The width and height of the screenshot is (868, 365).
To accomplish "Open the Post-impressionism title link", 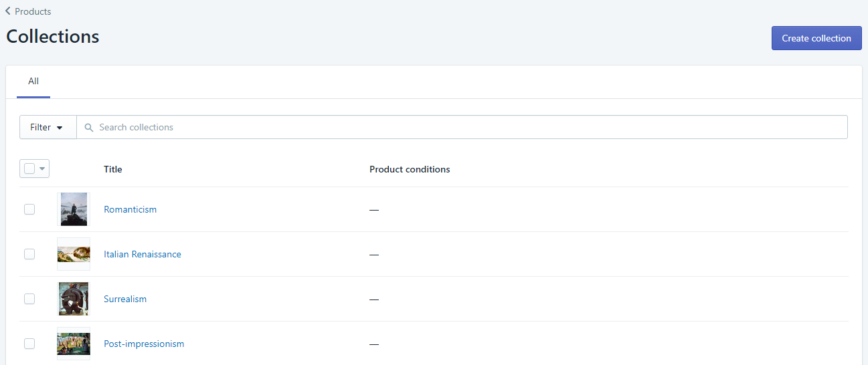I will tap(144, 344).
